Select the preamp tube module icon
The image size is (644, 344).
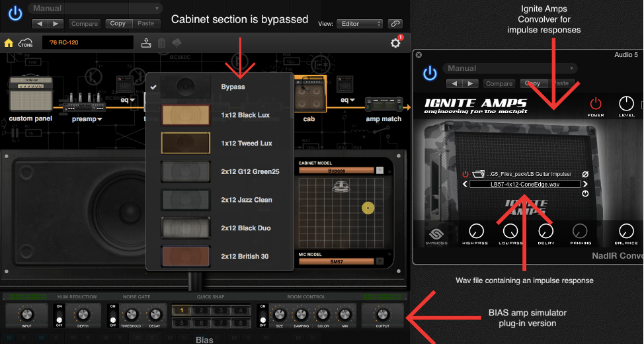(x=84, y=103)
